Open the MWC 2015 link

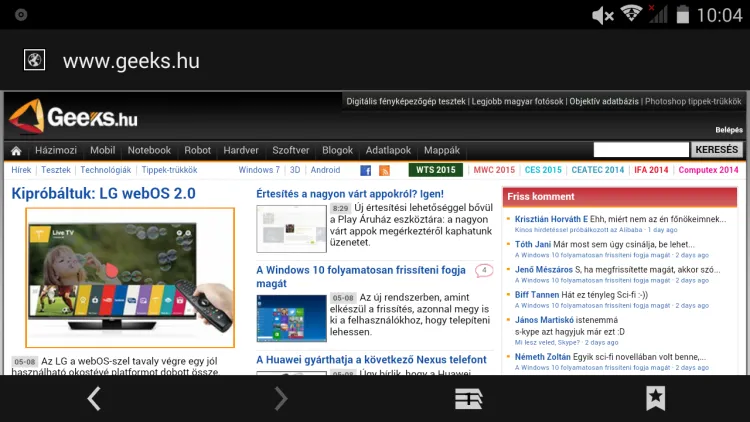click(x=494, y=170)
